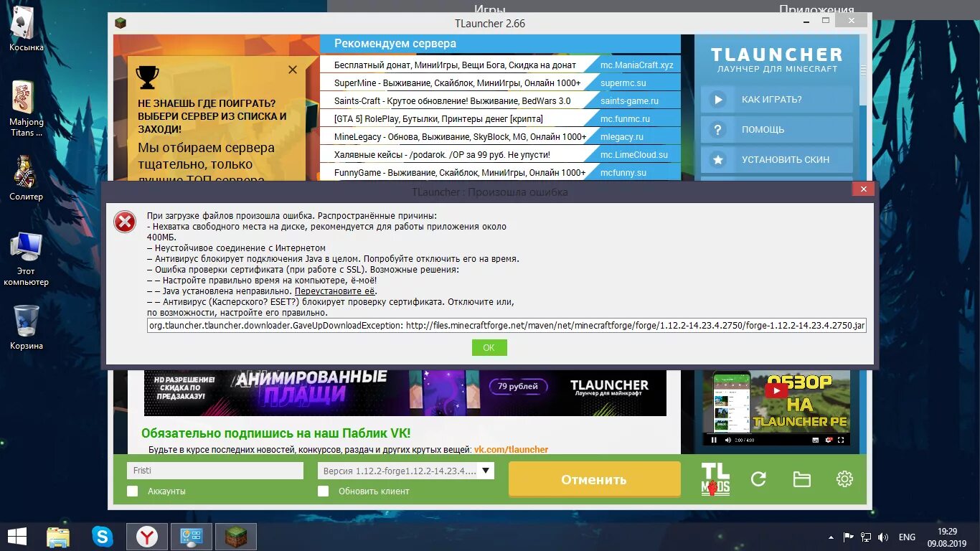This screenshot has width=980, height=551.
Task: Click the refresh arrow icon
Action: [x=758, y=479]
